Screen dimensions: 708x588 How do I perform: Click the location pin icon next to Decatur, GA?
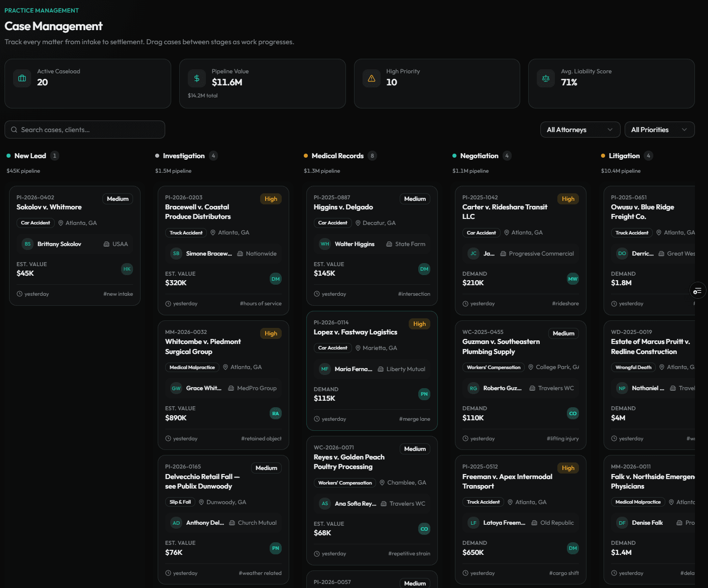tap(358, 223)
